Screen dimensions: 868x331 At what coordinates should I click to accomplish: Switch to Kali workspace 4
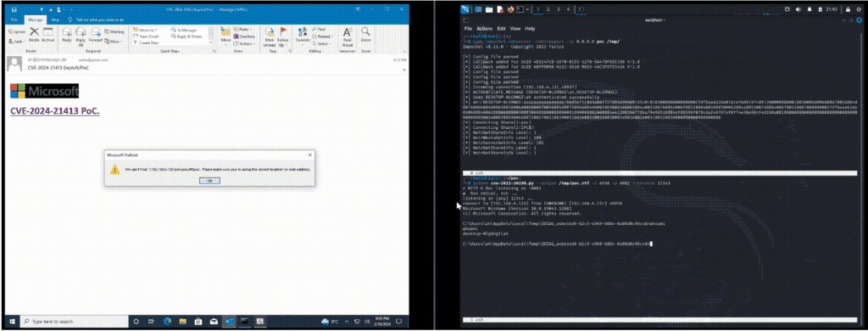coord(568,9)
